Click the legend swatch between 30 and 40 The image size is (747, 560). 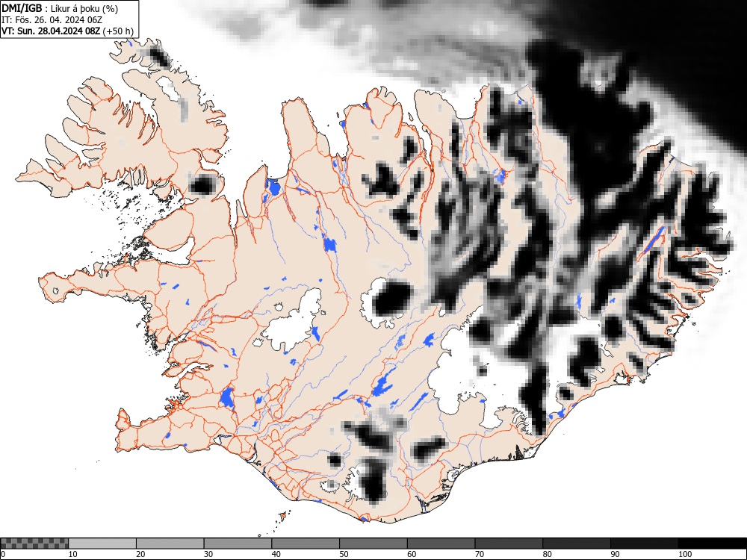point(238,544)
